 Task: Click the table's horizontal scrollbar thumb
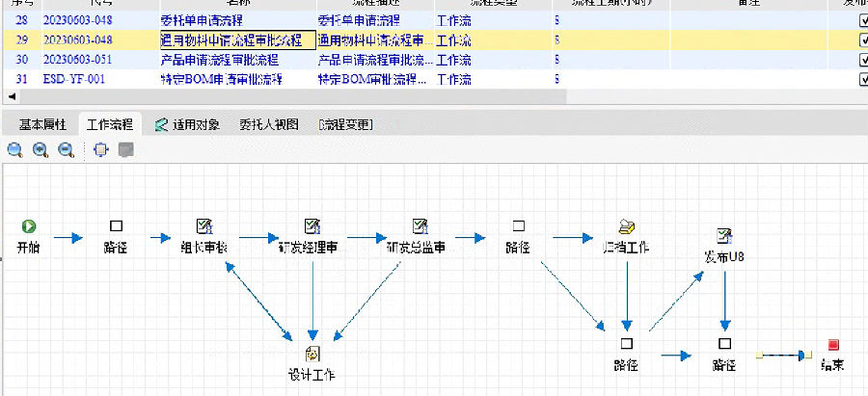coord(293,96)
